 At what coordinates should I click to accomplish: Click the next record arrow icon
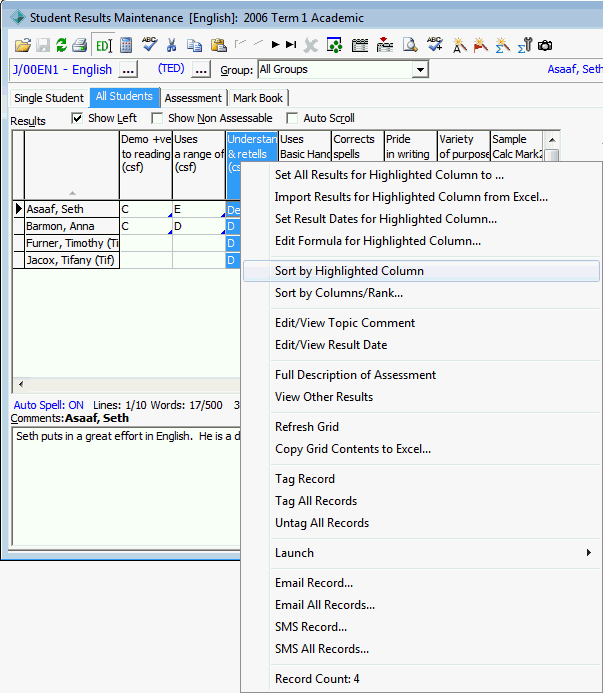tap(275, 45)
